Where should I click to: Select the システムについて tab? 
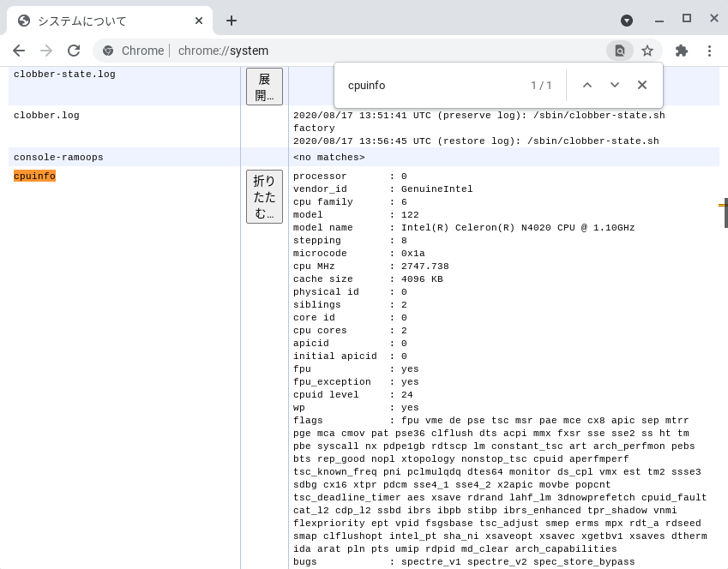103,21
